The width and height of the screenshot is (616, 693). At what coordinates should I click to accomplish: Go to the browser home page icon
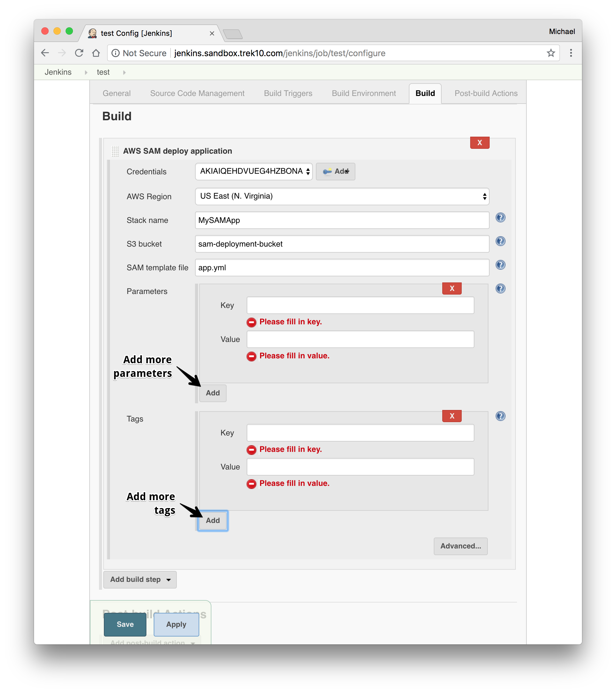pos(96,53)
